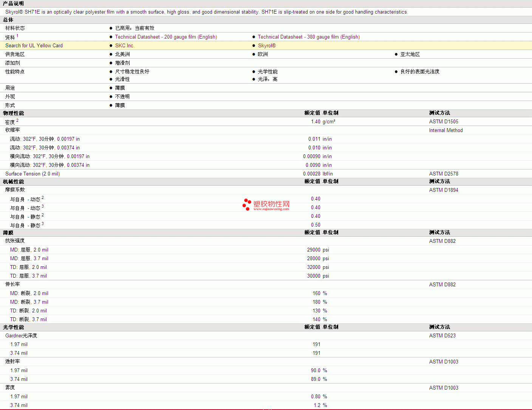Click the 光学性能 section header
Screen dimensions: 532x410
point(13,327)
